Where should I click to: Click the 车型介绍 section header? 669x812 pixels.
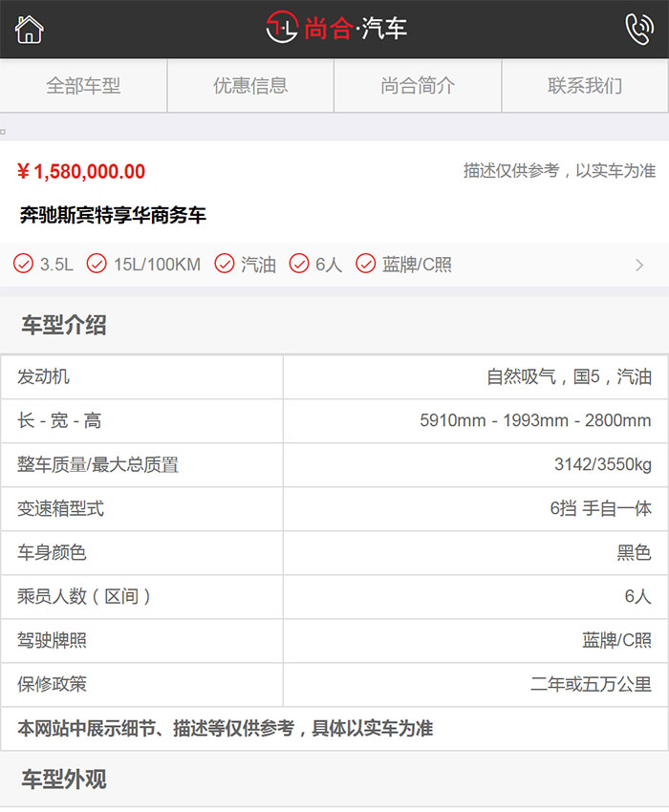pyautogui.click(x=64, y=326)
